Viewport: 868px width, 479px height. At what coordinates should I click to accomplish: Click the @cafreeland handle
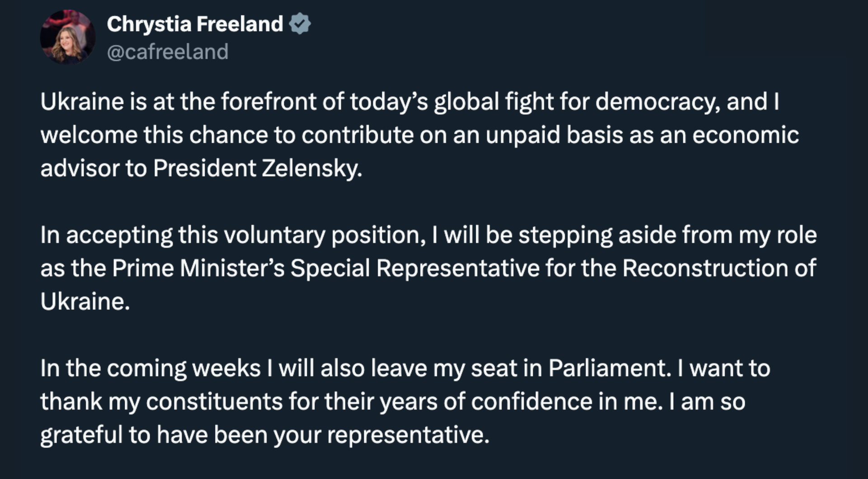[168, 52]
